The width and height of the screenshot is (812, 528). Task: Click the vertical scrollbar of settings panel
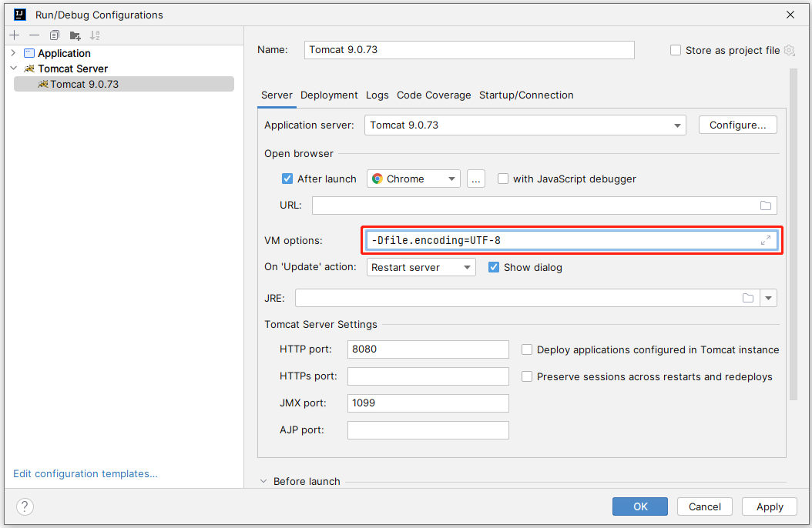794,234
